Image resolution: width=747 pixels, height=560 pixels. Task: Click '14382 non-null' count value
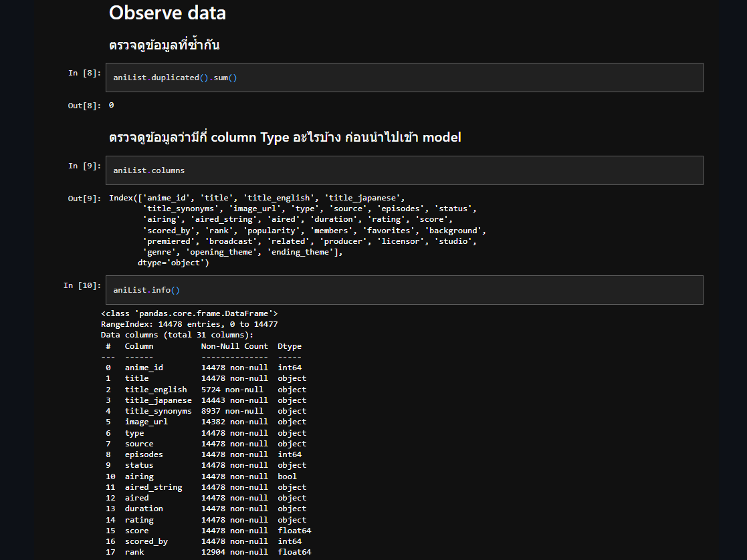pos(234,422)
